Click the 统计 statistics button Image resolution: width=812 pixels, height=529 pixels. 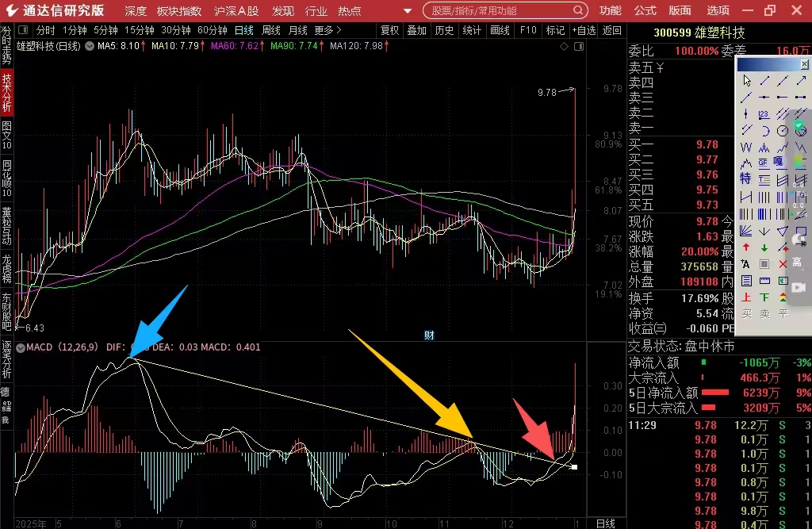pos(472,31)
